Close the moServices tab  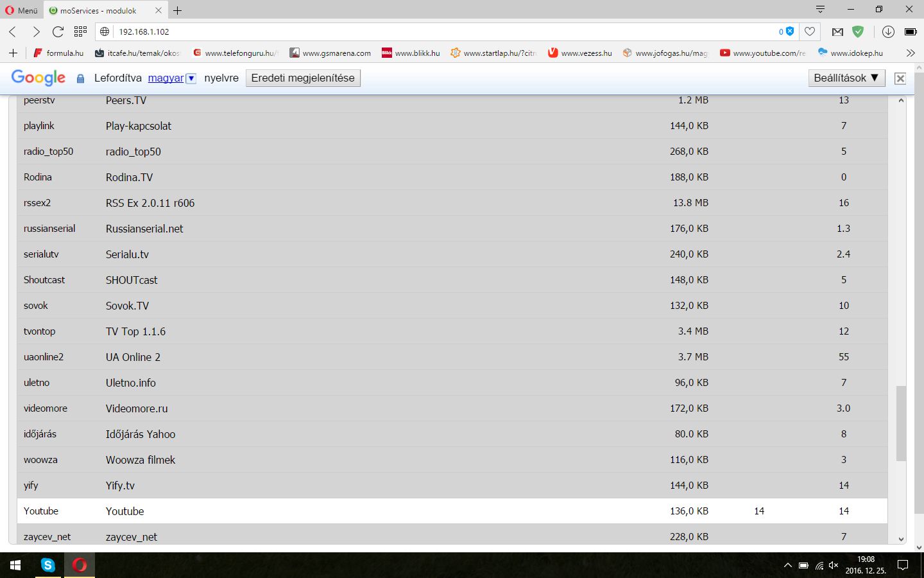pos(158,10)
